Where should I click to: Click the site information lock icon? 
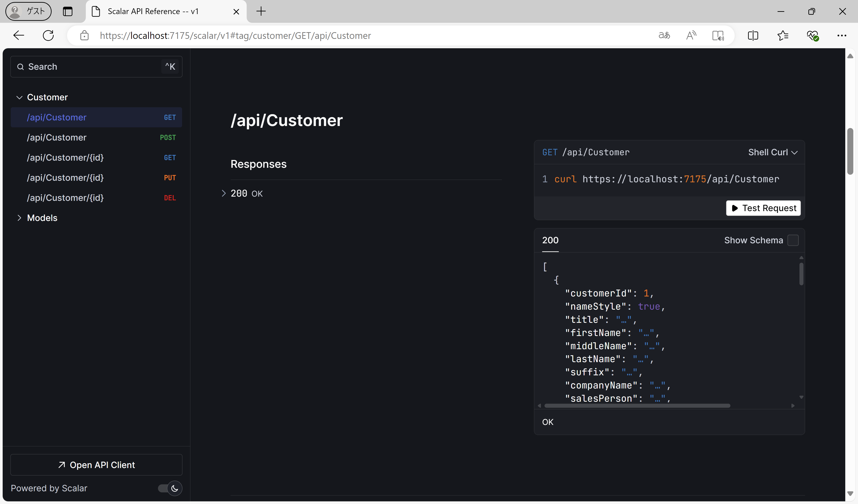pyautogui.click(x=84, y=36)
